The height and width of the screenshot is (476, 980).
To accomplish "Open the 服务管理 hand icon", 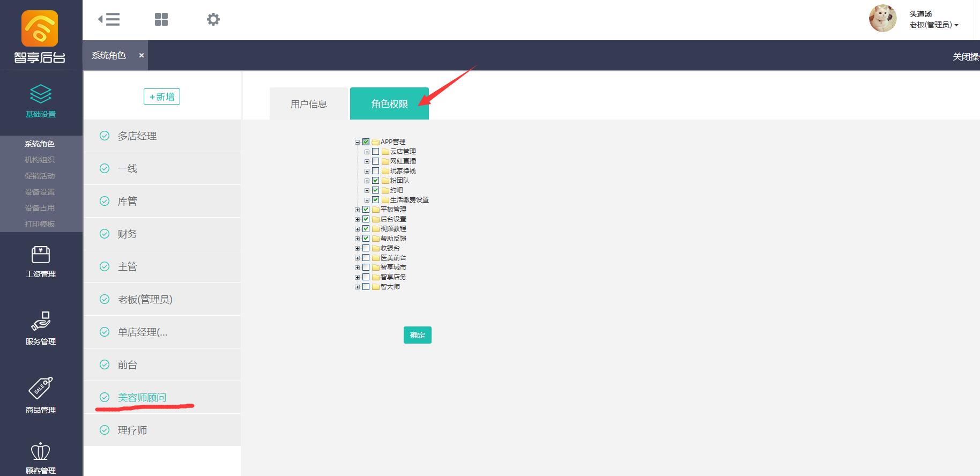I will (41, 322).
